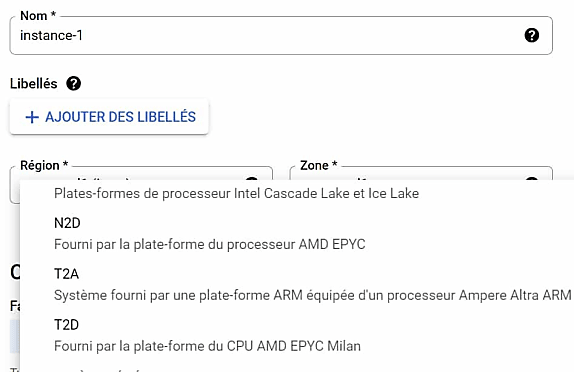Click the help icon in Nom field
Viewport: 574px width, 372px height.
[532, 36]
